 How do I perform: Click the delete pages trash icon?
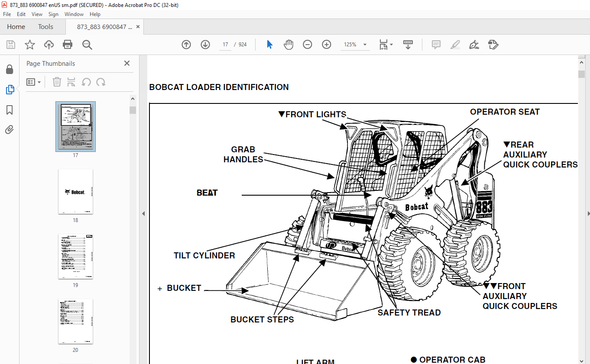pyautogui.click(x=57, y=82)
